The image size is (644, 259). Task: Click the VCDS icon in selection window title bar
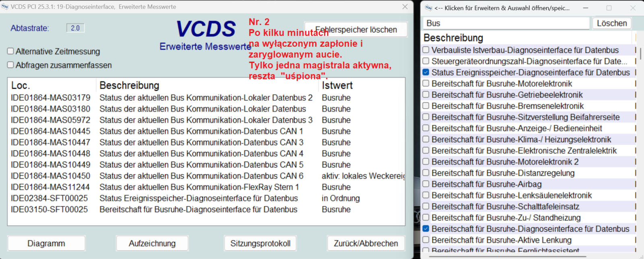pyautogui.click(x=429, y=8)
